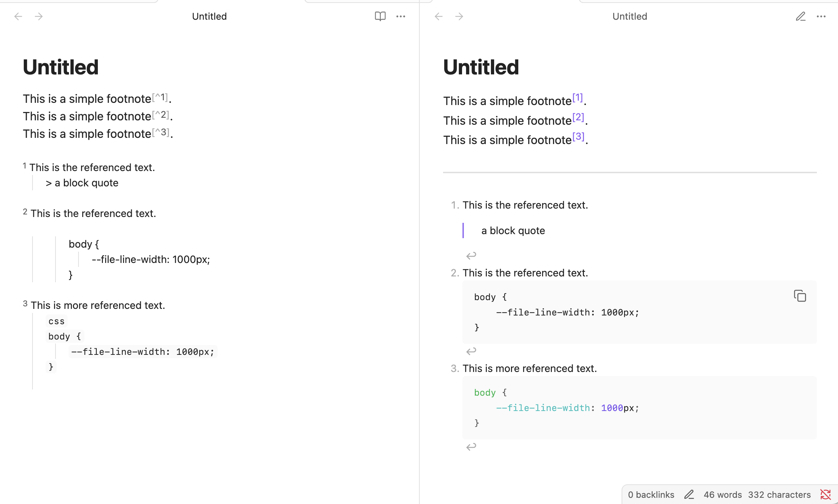This screenshot has width=838, height=504.
Task: Navigate forward in the right pane
Action: click(459, 16)
